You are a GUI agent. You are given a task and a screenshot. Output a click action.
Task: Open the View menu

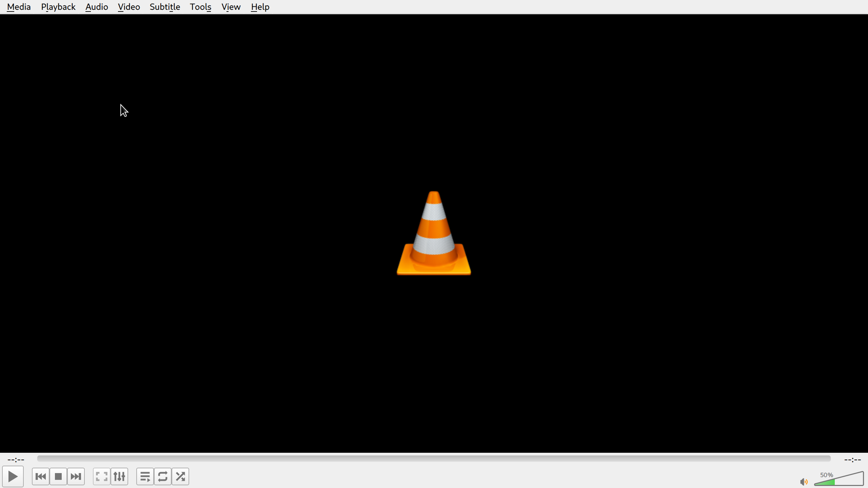click(x=231, y=7)
